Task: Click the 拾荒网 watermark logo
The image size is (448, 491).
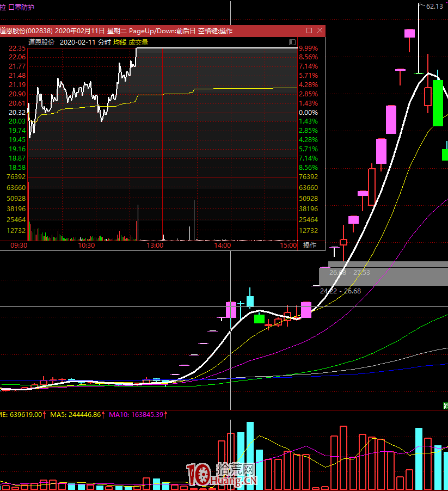Action: point(222,474)
